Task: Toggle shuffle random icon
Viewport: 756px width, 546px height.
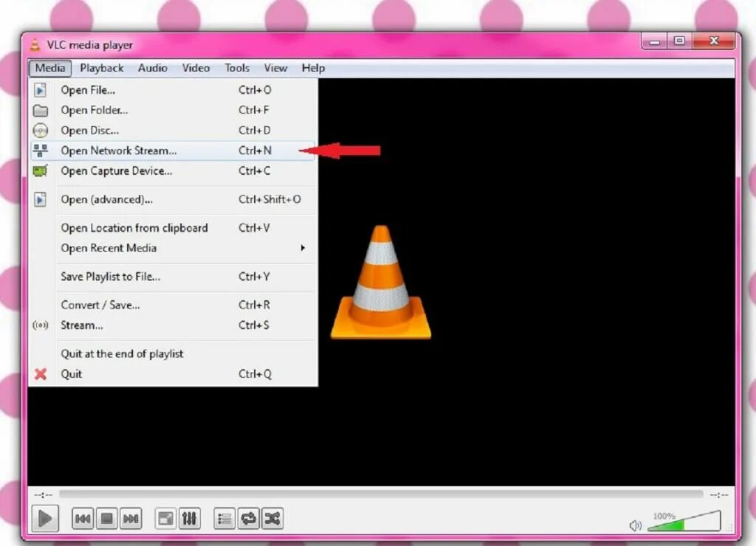Action: coord(272,519)
